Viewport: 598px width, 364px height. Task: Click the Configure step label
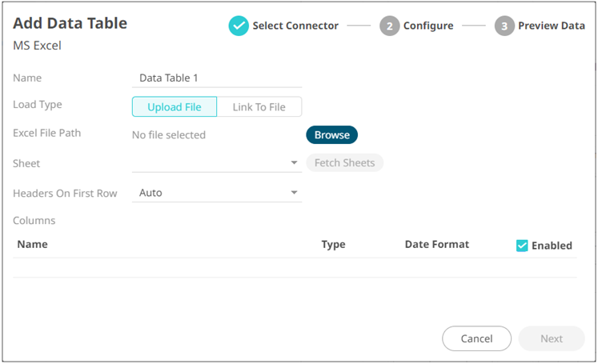point(428,26)
